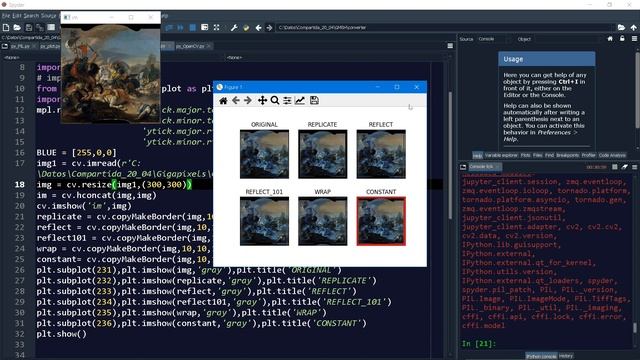Click the REFLECT subplot image
This screenshot has height=360, width=640.
[x=381, y=154]
